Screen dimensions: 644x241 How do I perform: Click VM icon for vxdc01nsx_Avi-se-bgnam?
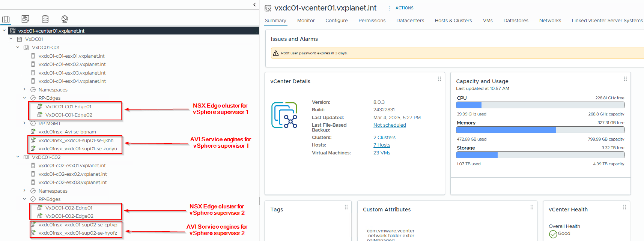[x=33, y=132]
